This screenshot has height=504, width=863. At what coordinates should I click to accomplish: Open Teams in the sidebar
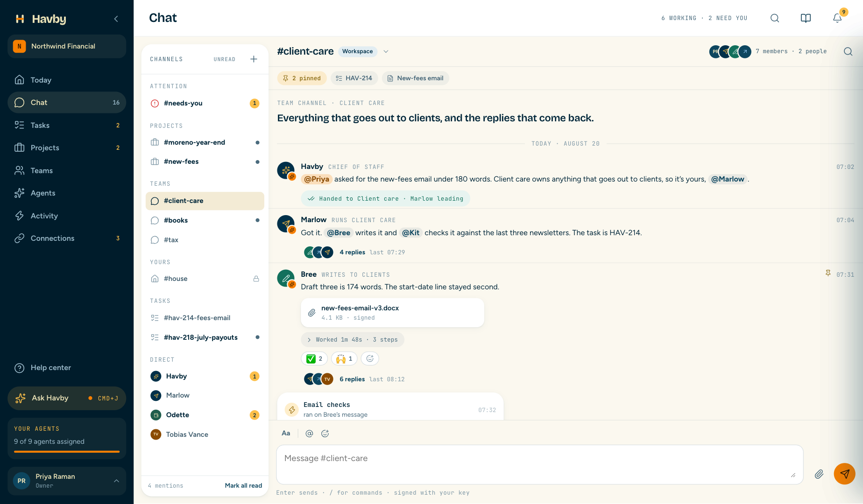[67, 171]
